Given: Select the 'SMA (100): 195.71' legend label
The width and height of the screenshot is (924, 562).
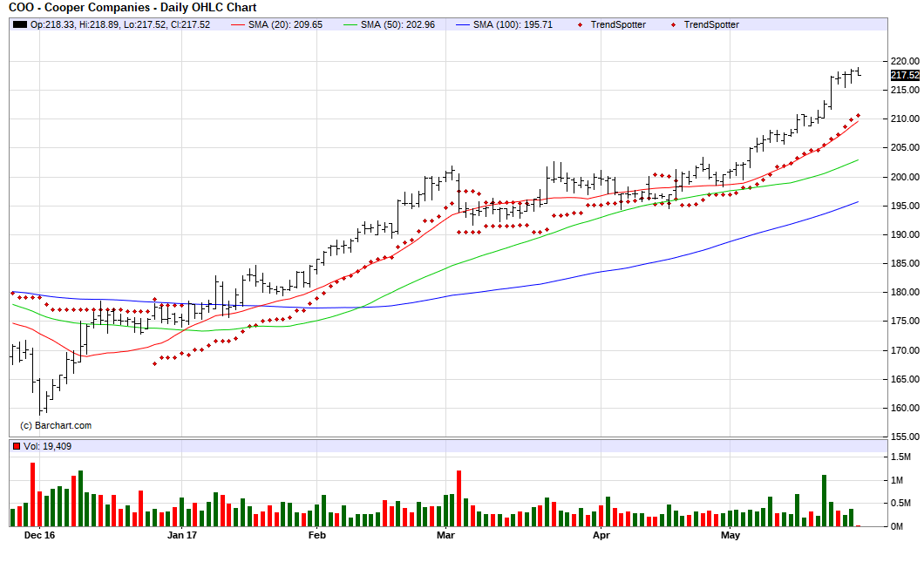Looking at the screenshot, I should tap(513, 24).
